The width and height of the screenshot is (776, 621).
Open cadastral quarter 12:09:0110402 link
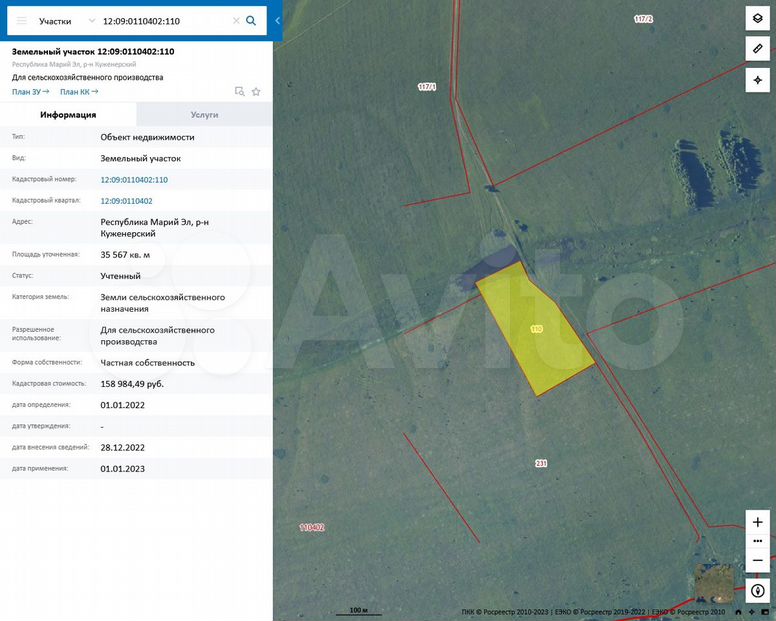[x=126, y=201]
